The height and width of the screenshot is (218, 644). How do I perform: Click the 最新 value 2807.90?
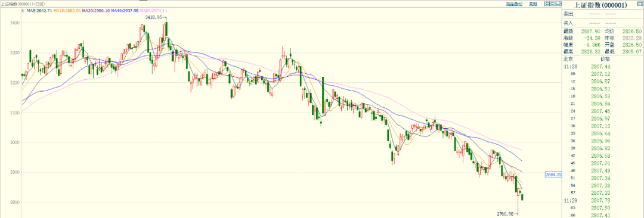(591, 31)
